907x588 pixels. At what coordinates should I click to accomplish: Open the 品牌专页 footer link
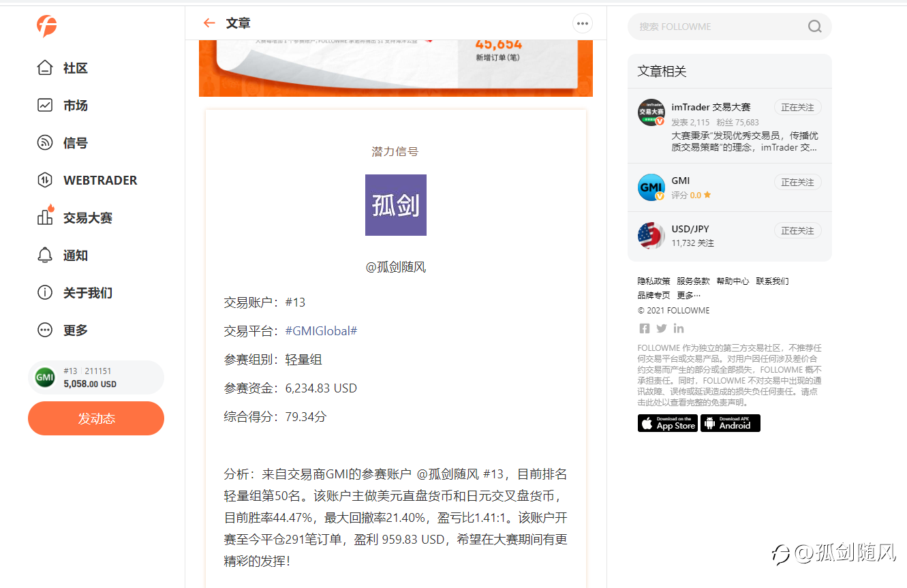coord(654,296)
